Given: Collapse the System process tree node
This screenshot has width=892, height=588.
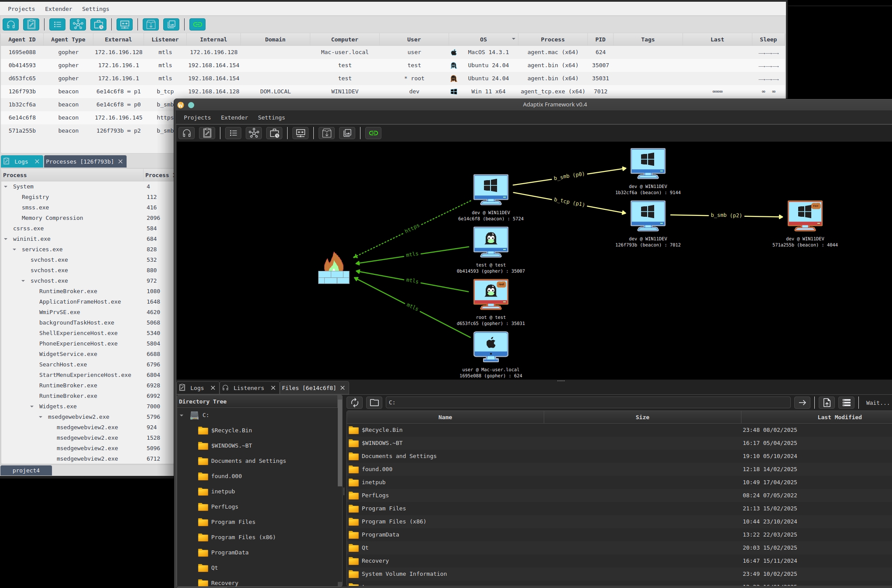Looking at the screenshot, I should (x=6, y=187).
